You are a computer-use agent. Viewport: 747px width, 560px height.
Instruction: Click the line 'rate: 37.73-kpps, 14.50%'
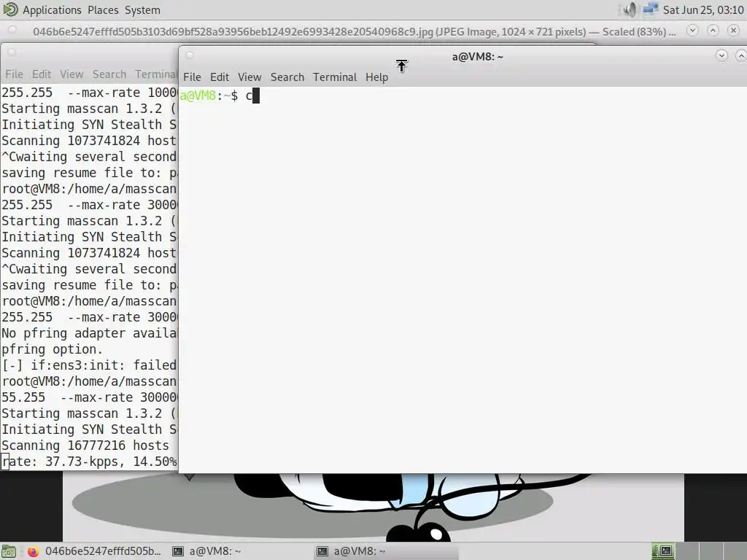click(89, 462)
